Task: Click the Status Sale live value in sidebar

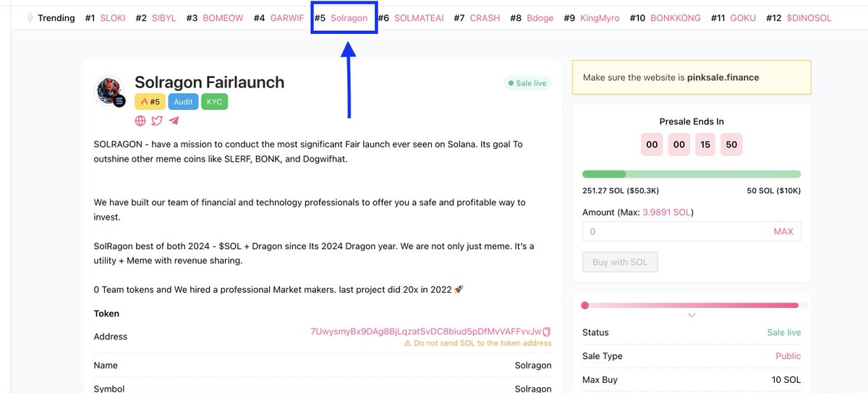Action: (784, 332)
